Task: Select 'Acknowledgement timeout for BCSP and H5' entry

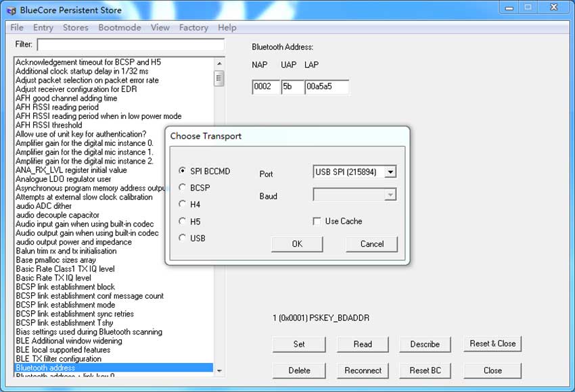Action: [x=89, y=62]
